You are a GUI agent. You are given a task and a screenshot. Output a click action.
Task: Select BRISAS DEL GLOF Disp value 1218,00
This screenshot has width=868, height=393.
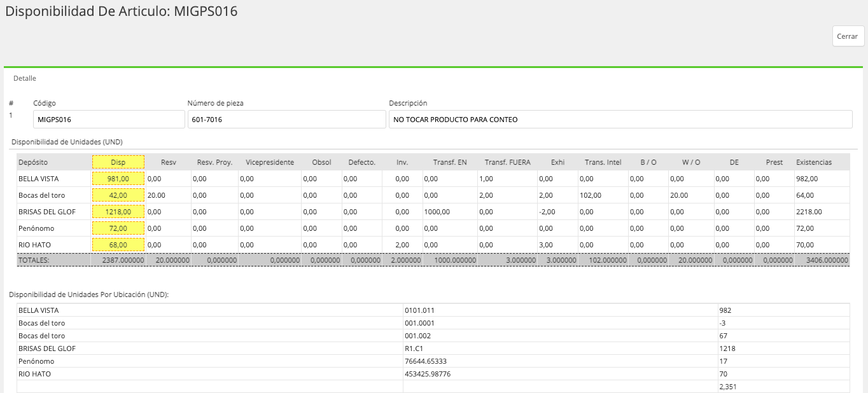click(x=118, y=212)
